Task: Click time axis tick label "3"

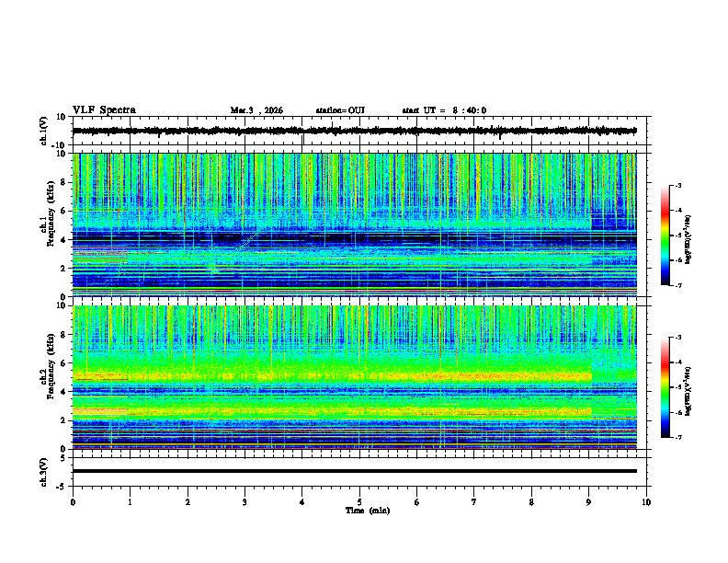Action: (x=245, y=502)
